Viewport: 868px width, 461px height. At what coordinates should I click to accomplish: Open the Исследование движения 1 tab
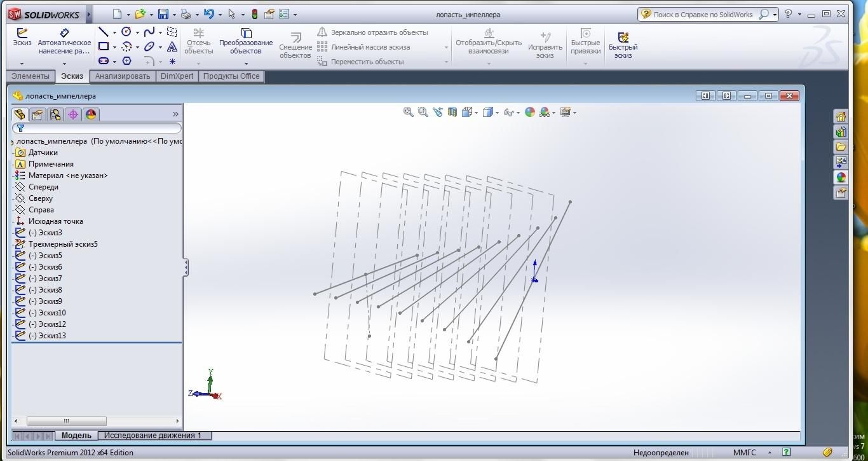tap(153, 436)
